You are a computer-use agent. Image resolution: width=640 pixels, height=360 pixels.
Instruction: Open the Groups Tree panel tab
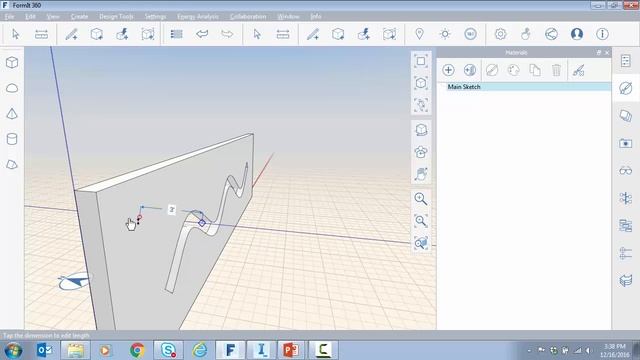(626, 198)
